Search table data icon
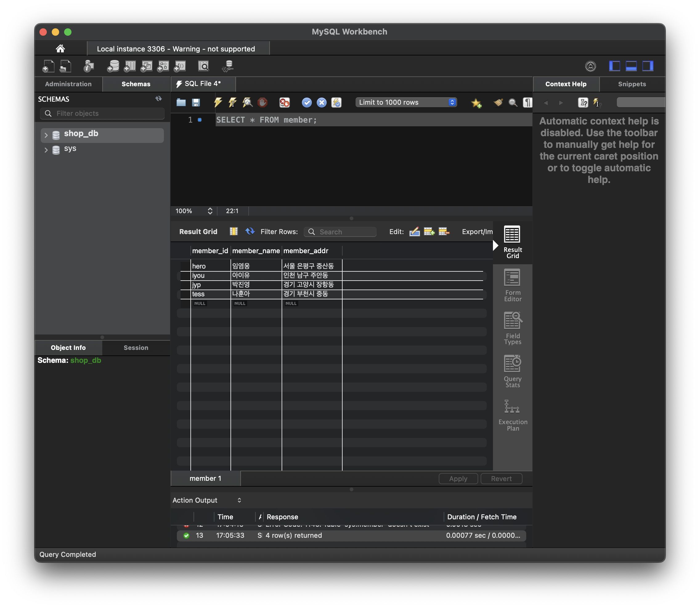This screenshot has width=700, height=608. click(x=204, y=66)
